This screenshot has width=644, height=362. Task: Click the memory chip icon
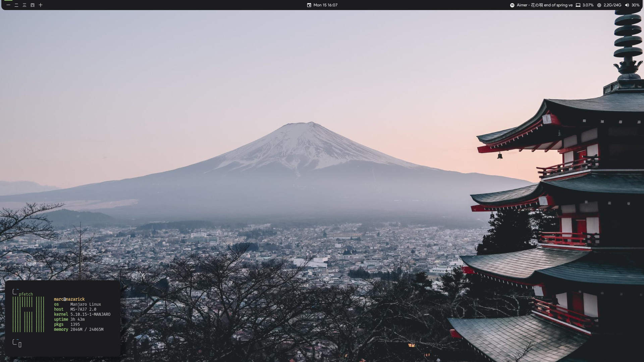(599, 5)
